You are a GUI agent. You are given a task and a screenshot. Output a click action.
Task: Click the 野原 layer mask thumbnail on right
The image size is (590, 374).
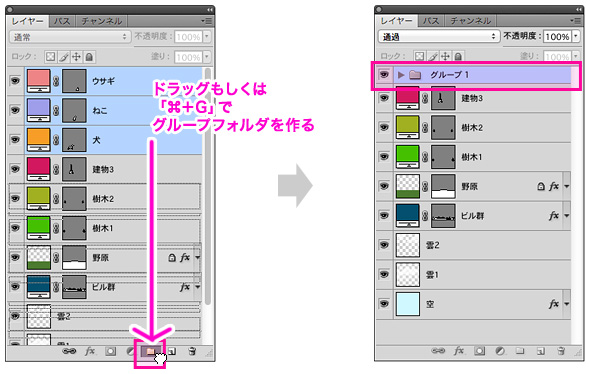[443, 186]
